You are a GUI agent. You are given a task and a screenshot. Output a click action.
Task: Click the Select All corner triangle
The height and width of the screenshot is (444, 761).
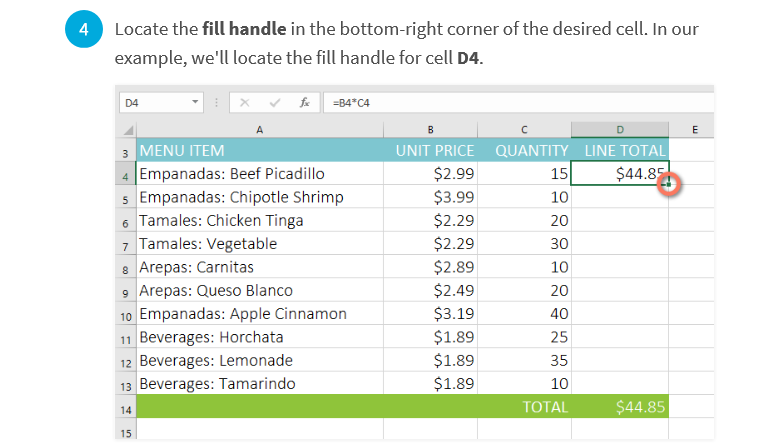click(128, 130)
